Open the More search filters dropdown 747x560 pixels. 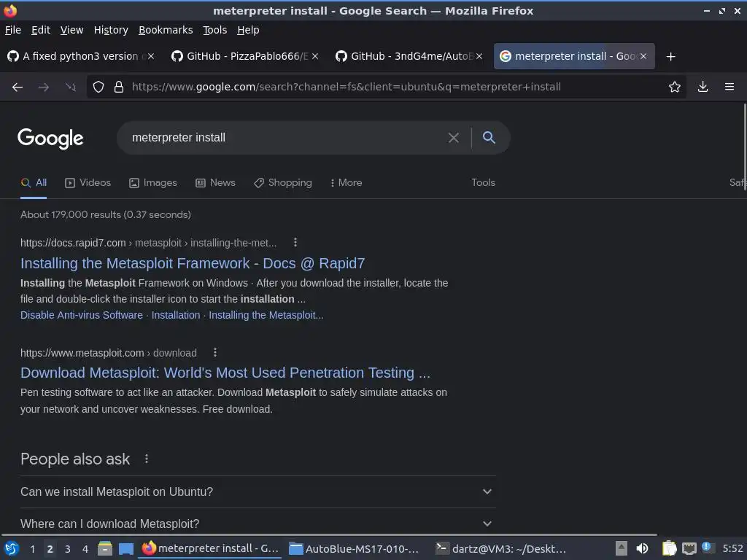(347, 183)
